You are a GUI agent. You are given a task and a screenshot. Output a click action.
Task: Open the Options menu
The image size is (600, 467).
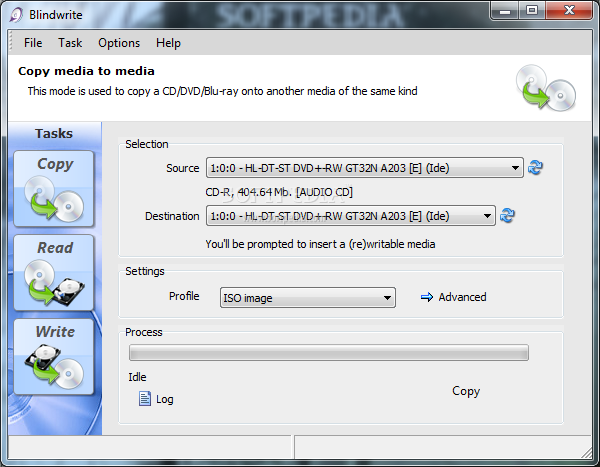[x=119, y=43]
